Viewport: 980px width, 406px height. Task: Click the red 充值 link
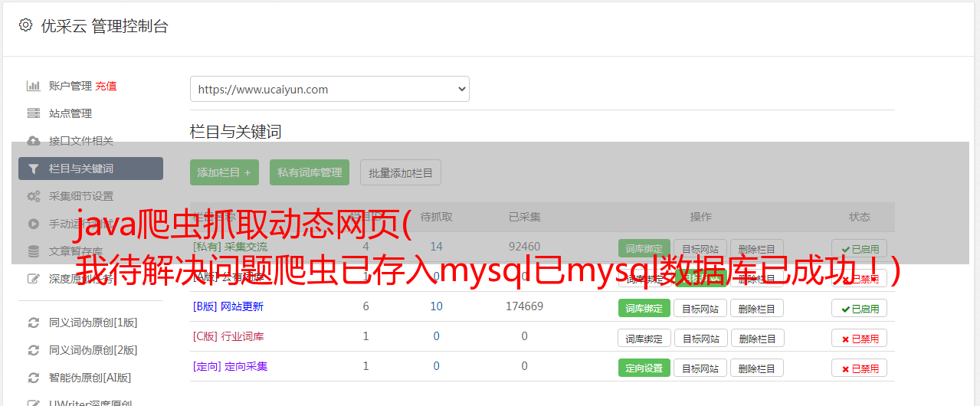(106, 86)
